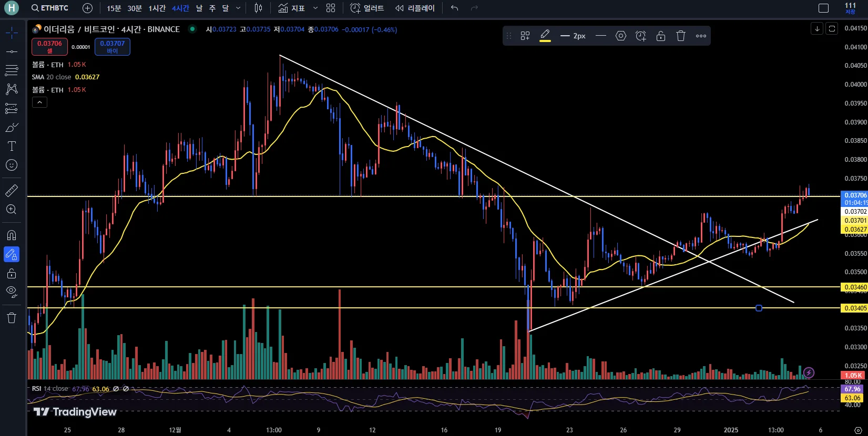868x436 pixels.
Task: Select the trend line tool
Action: pos(12,51)
